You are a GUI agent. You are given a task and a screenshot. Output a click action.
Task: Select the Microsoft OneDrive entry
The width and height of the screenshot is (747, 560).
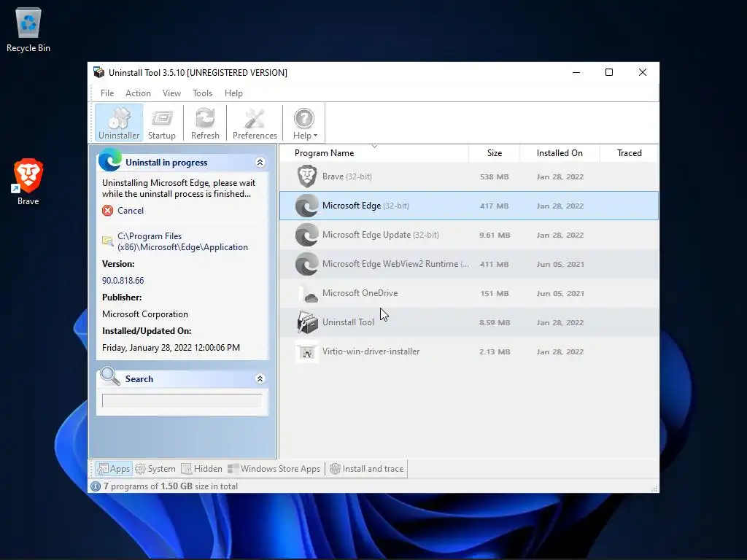click(x=469, y=293)
